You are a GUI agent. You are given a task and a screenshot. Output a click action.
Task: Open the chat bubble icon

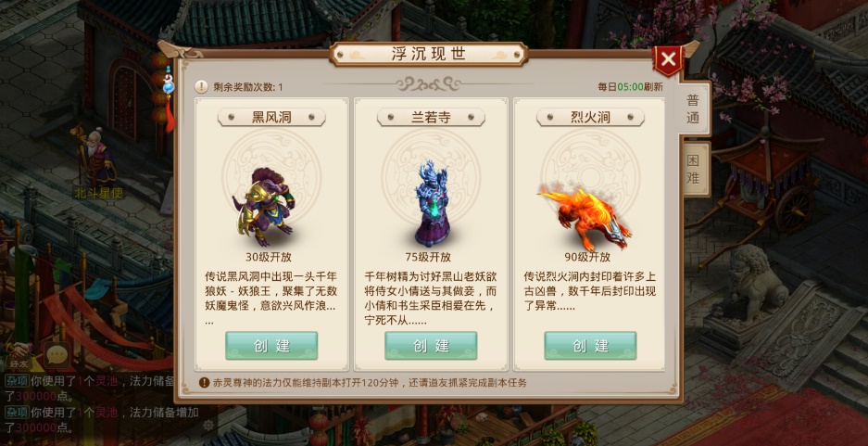click(x=57, y=355)
